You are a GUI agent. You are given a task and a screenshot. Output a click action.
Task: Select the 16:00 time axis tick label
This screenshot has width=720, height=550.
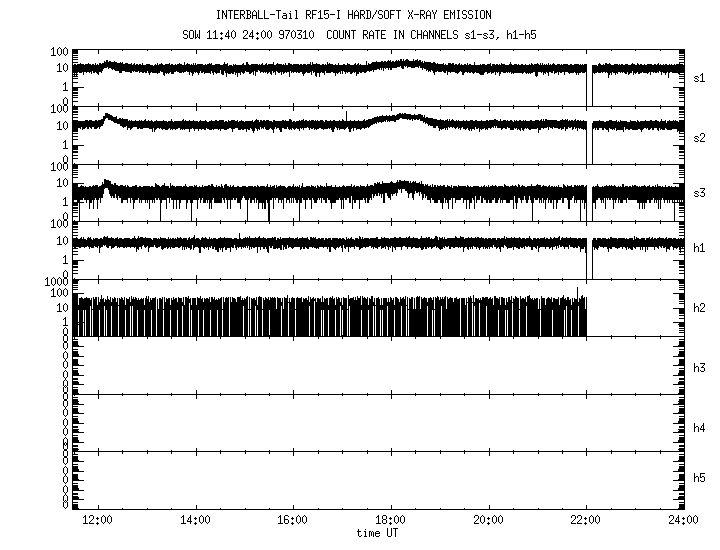pos(292,520)
